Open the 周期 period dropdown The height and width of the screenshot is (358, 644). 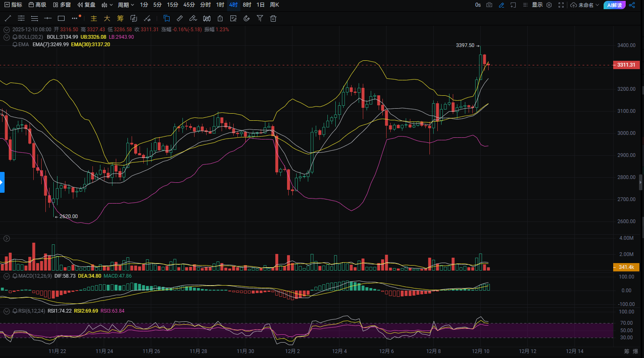pos(126,5)
